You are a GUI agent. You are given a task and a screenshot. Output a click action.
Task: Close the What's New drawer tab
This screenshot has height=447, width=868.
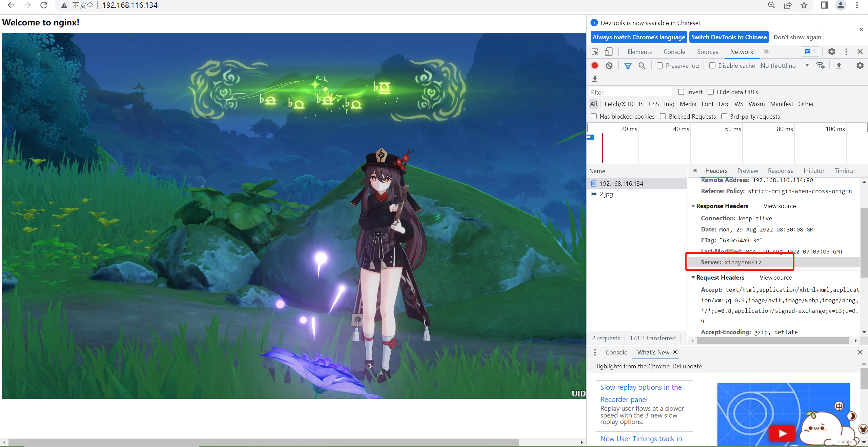(675, 352)
